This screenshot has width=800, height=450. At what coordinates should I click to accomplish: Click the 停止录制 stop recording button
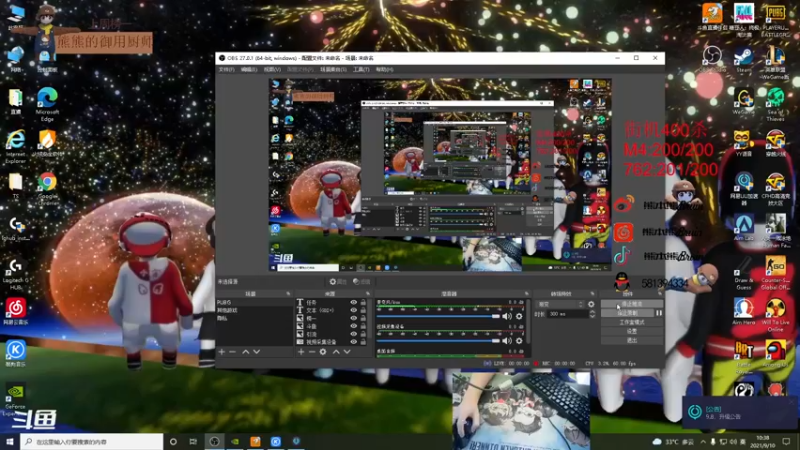[628, 313]
